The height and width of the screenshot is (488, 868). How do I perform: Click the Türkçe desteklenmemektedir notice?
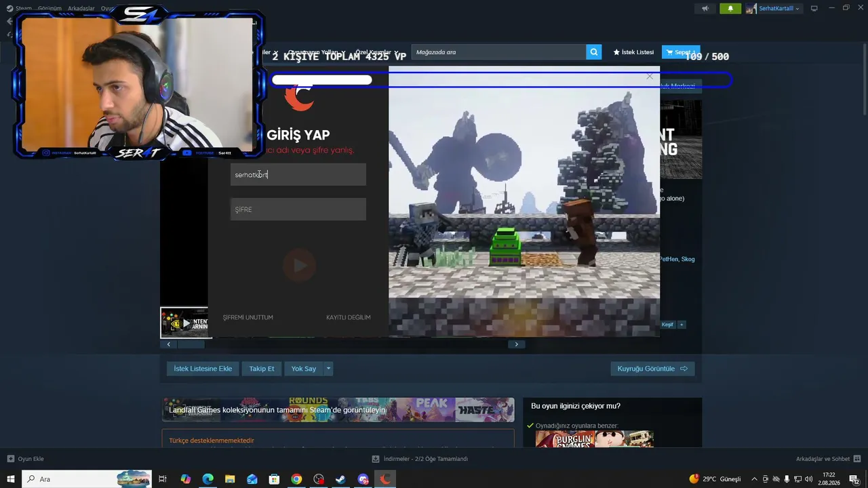tap(212, 441)
